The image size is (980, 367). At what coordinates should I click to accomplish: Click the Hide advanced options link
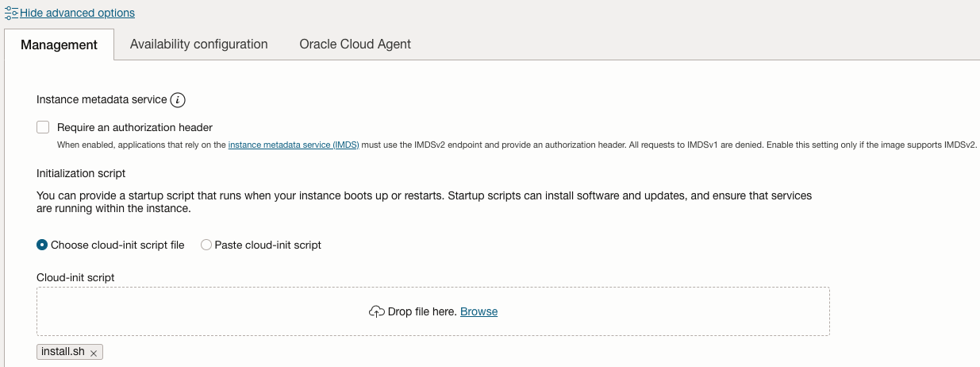(x=77, y=13)
